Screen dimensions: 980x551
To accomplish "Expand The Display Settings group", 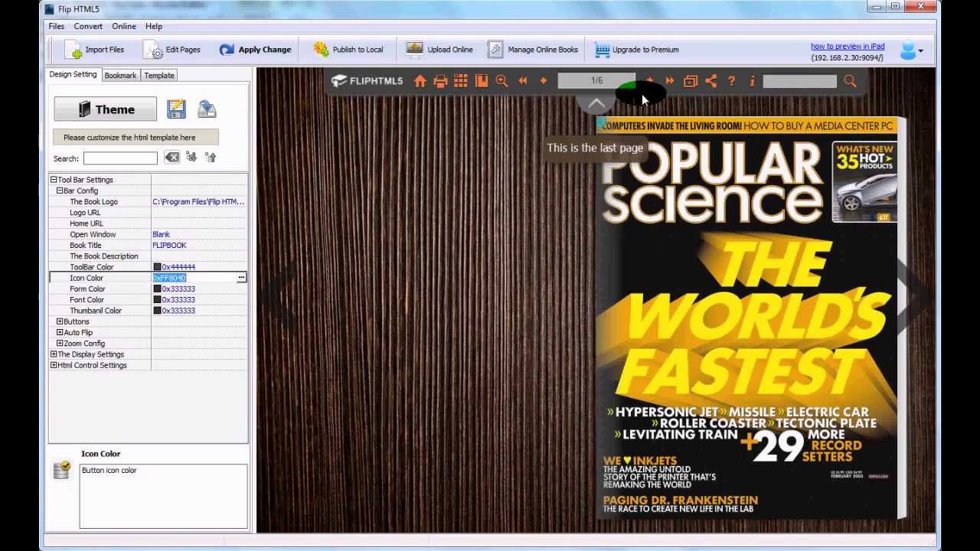I will pos(54,354).
